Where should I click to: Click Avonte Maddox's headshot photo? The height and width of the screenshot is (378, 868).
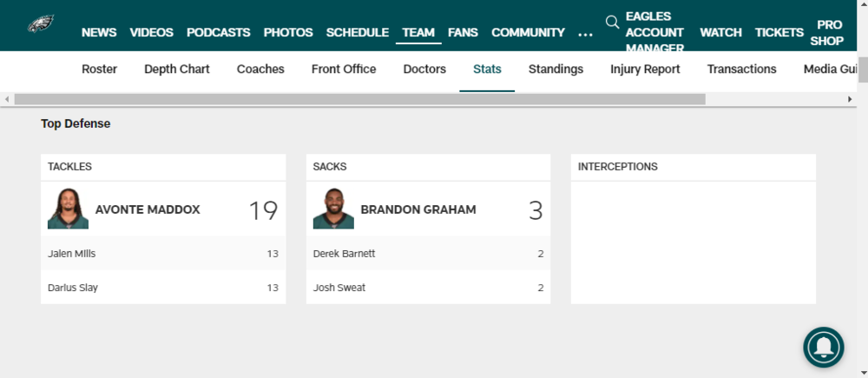pyautogui.click(x=68, y=209)
